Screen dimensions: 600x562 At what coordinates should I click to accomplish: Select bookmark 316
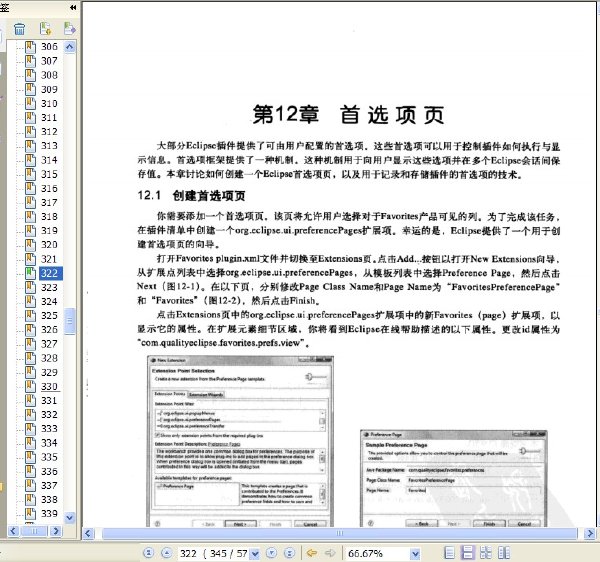49,188
